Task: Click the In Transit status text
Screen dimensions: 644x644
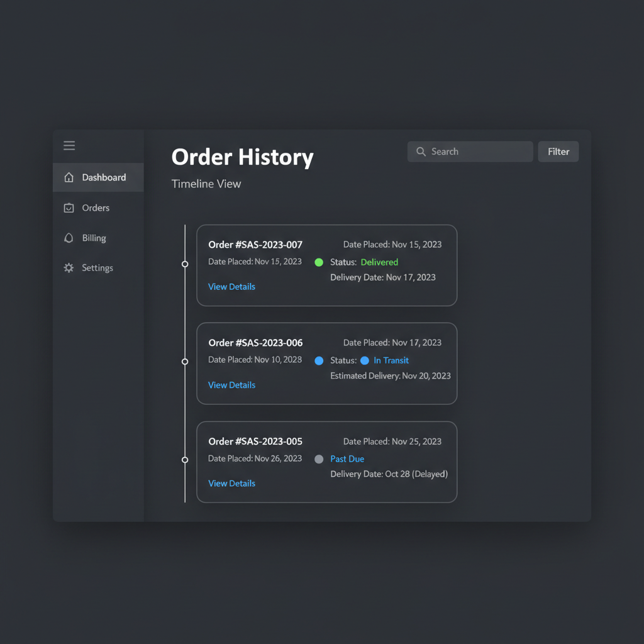Action: [391, 360]
